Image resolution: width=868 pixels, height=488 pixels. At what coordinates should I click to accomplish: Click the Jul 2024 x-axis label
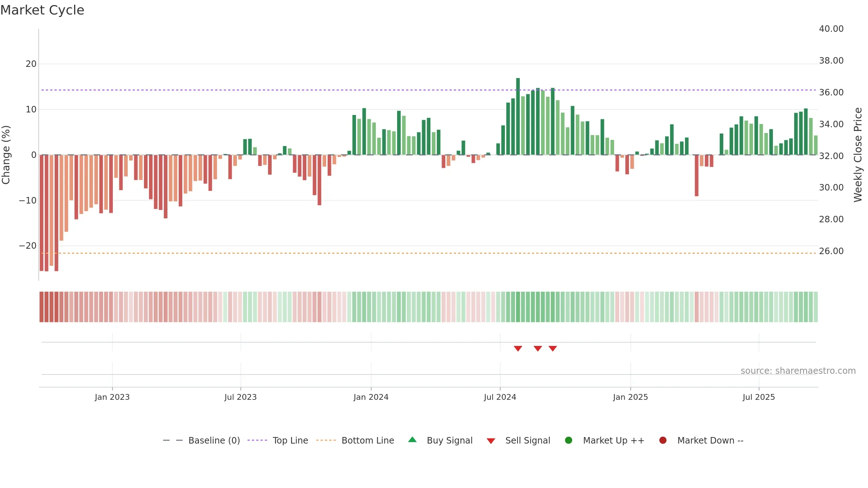click(x=500, y=397)
